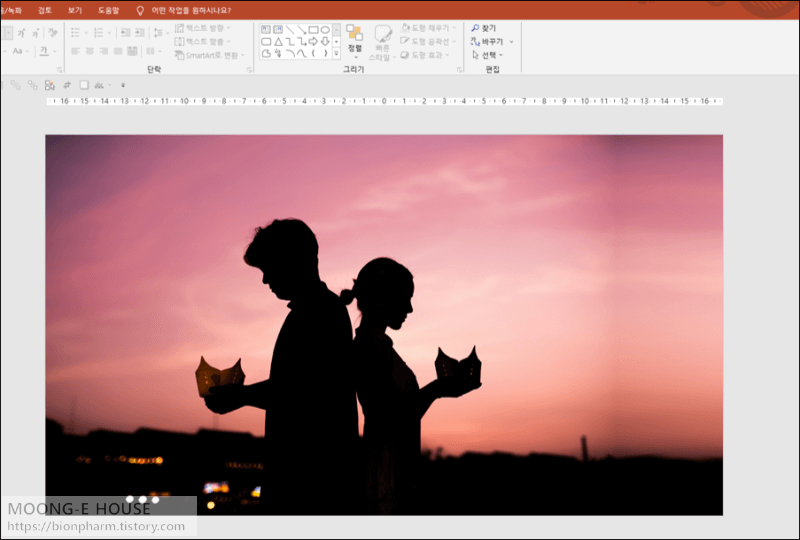Open the 검토 ribbon tab

45,10
